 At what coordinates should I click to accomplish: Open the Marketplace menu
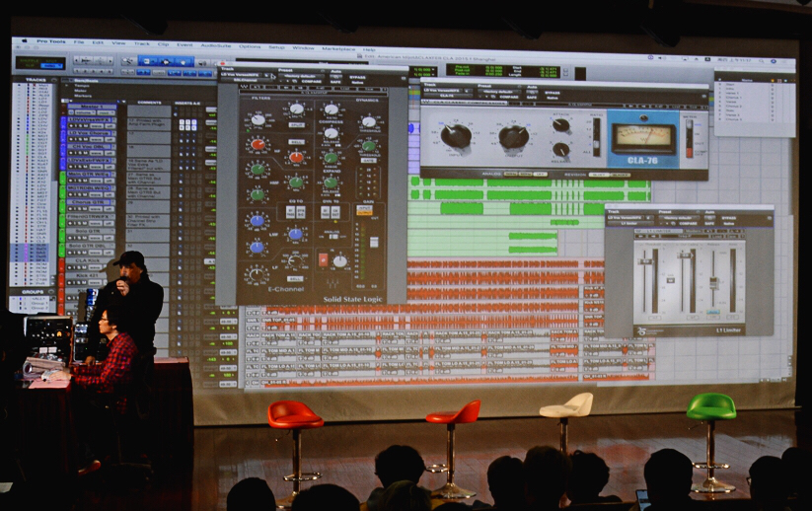pos(337,48)
